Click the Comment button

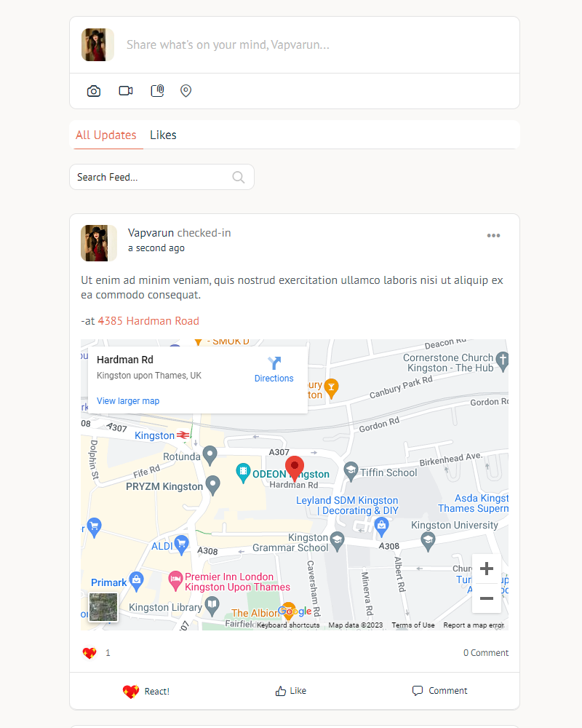pos(440,691)
